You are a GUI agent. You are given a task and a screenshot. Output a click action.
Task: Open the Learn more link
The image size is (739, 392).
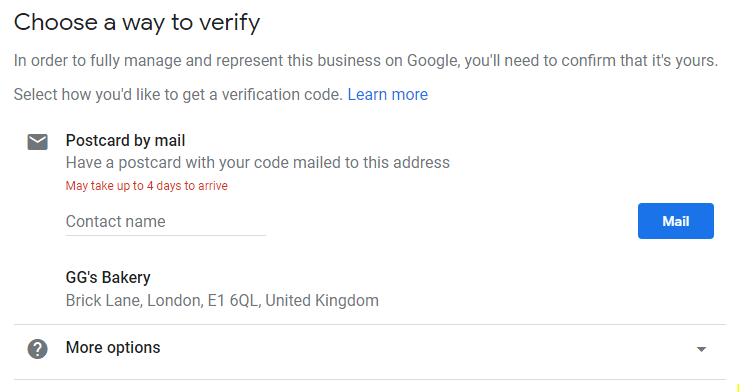pyautogui.click(x=387, y=95)
